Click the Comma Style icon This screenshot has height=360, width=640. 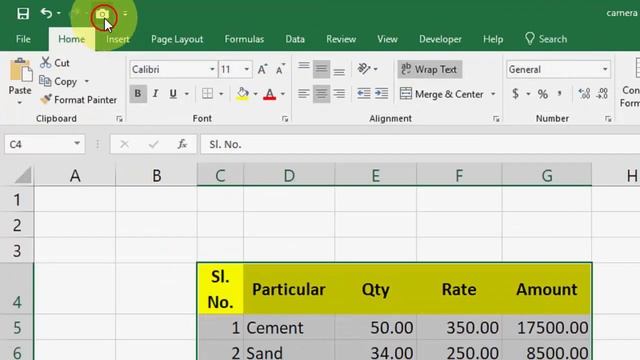(560, 94)
